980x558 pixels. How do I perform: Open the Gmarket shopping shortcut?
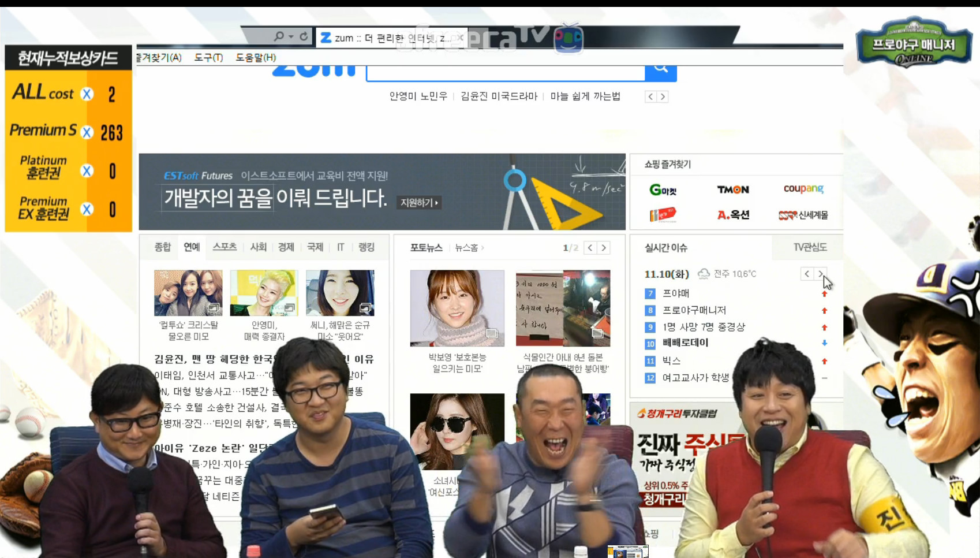[x=663, y=189]
